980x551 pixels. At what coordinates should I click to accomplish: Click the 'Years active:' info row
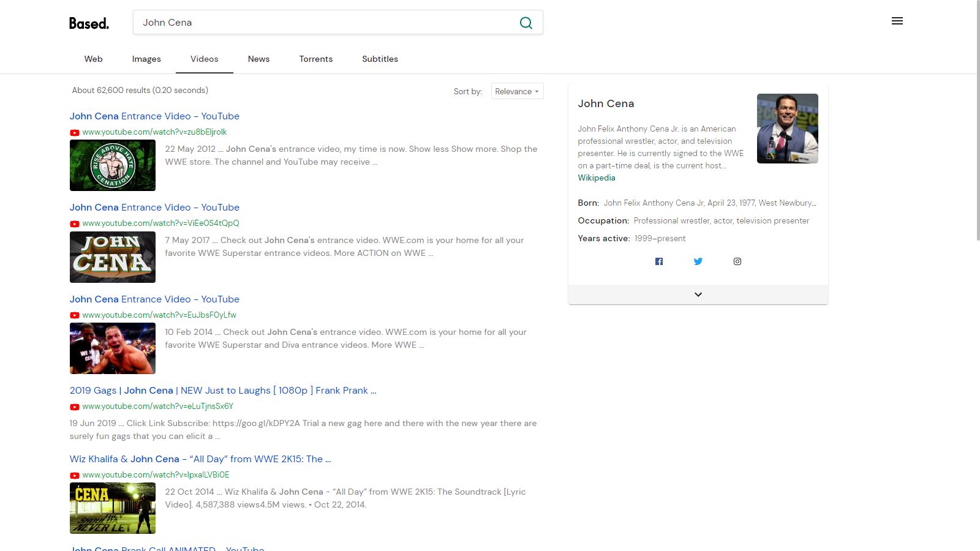pyautogui.click(x=631, y=238)
